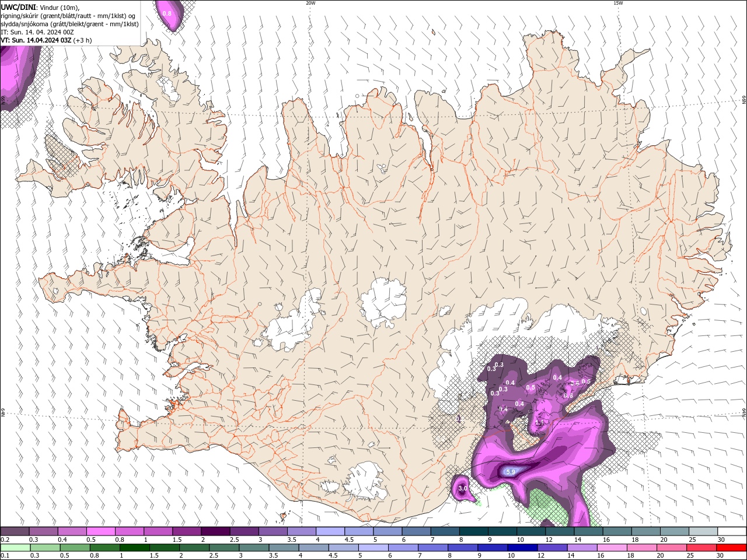Click the 0.8 value at the top of map

tap(167, 13)
